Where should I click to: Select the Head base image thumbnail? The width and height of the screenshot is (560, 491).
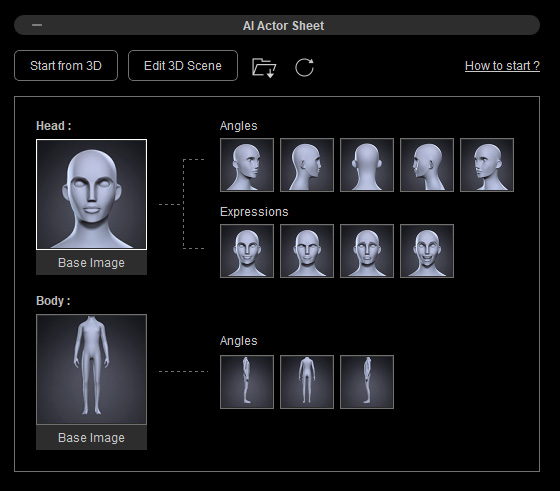[91, 194]
